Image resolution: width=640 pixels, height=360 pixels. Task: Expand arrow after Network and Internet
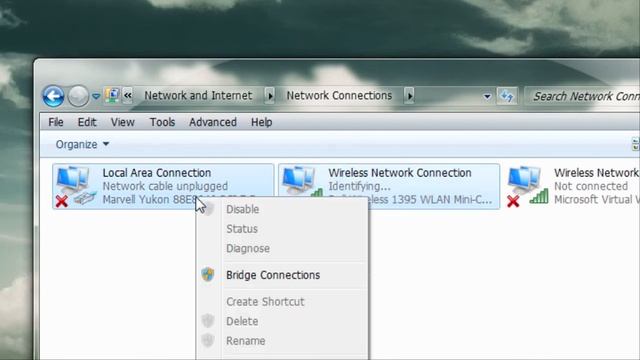(270, 96)
